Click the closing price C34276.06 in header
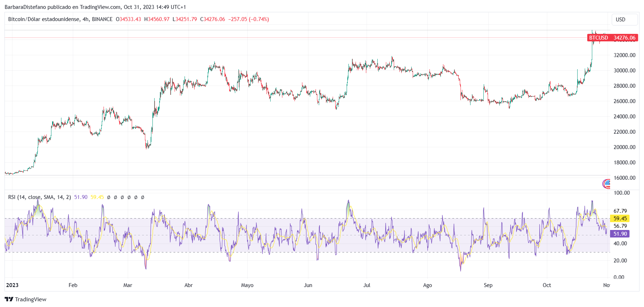Viewport: 644px width, 307px height. [x=212, y=19]
